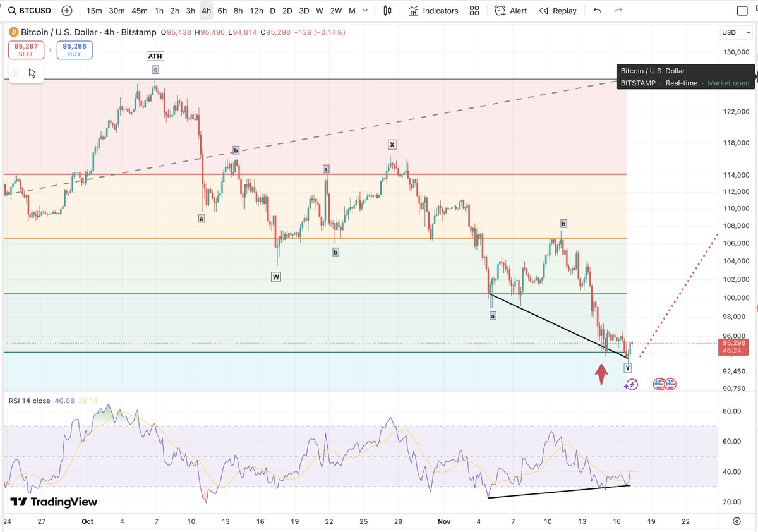Click the Oct date on time axis
Image resolution: width=758 pixels, height=532 pixels.
[x=88, y=521]
